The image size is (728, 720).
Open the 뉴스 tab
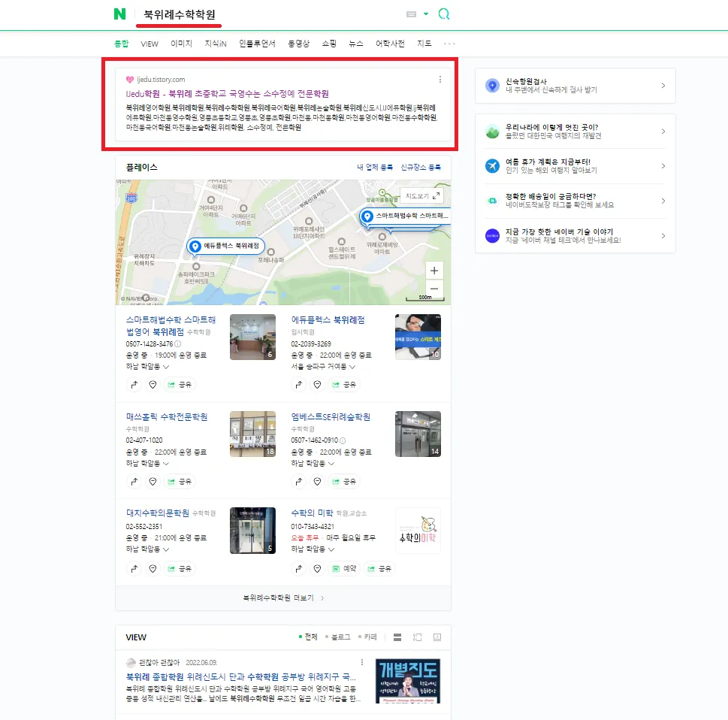click(356, 44)
